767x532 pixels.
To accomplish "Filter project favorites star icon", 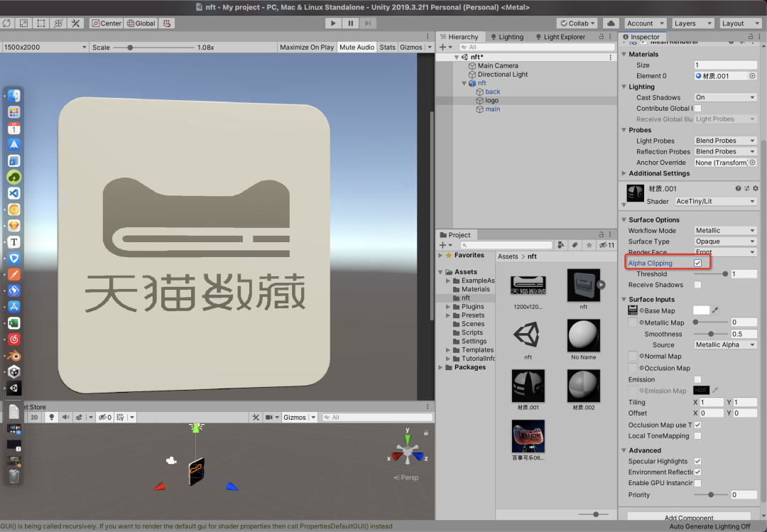I will [x=589, y=245].
